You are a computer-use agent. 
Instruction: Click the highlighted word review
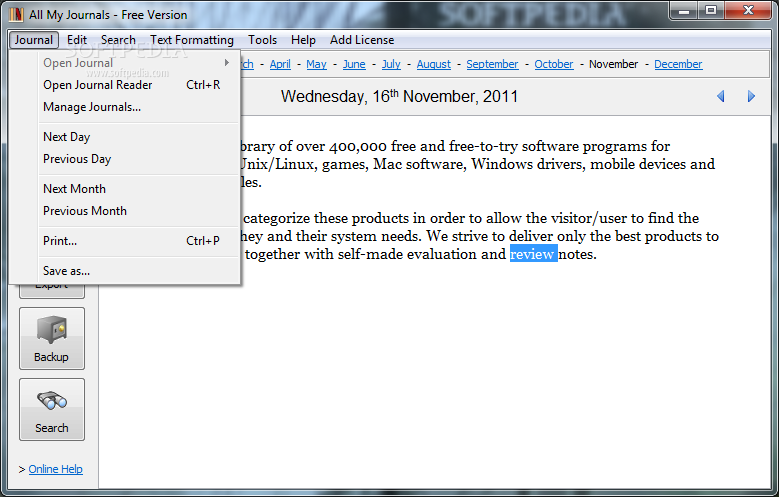coord(534,254)
